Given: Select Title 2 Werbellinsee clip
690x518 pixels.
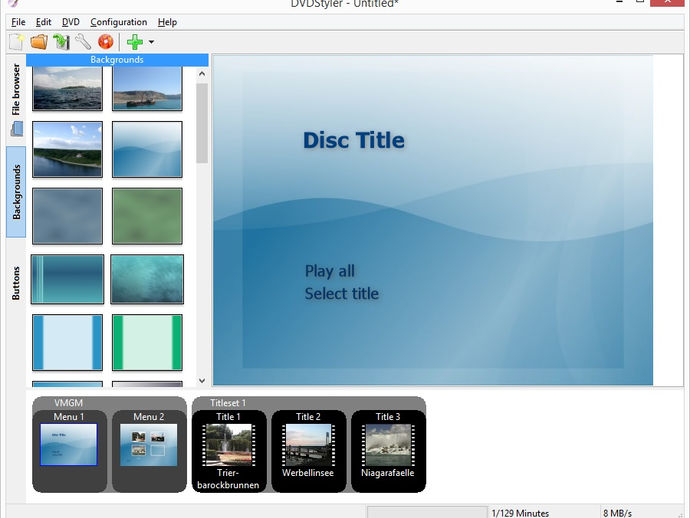Looking at the screenshot, I should tap(308, 451).
